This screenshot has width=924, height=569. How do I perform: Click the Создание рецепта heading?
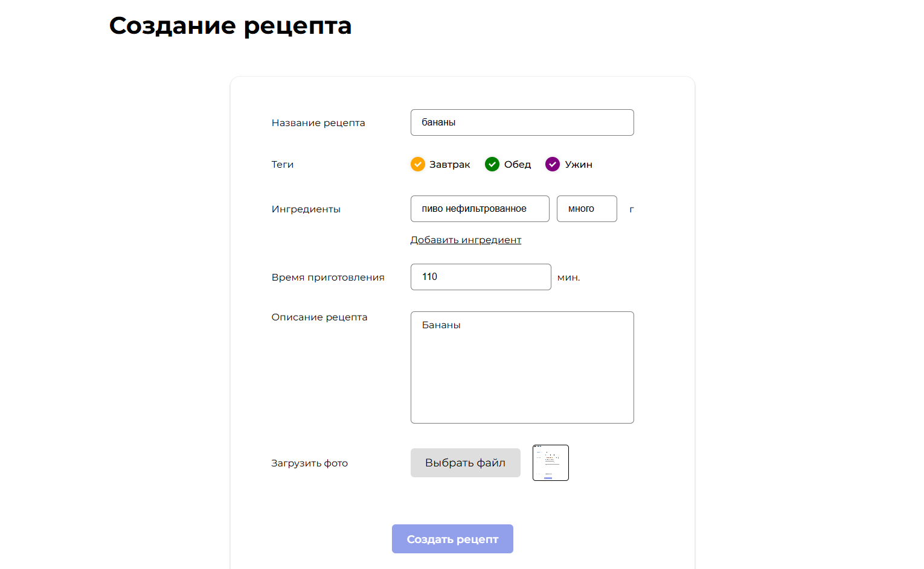(x=230, y=26)
